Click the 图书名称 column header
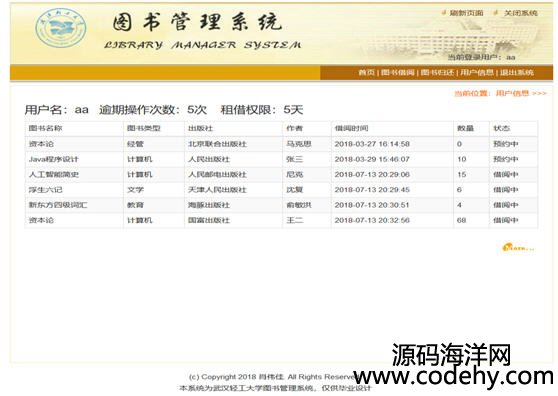Image resolution: width=558 pixels, height=396 pixels. point(46,128)
